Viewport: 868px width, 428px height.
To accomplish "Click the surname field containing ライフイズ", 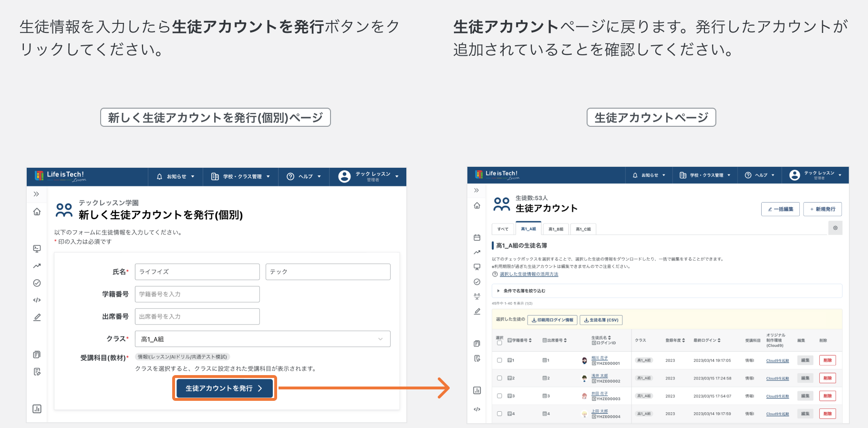I will [197, 272].
